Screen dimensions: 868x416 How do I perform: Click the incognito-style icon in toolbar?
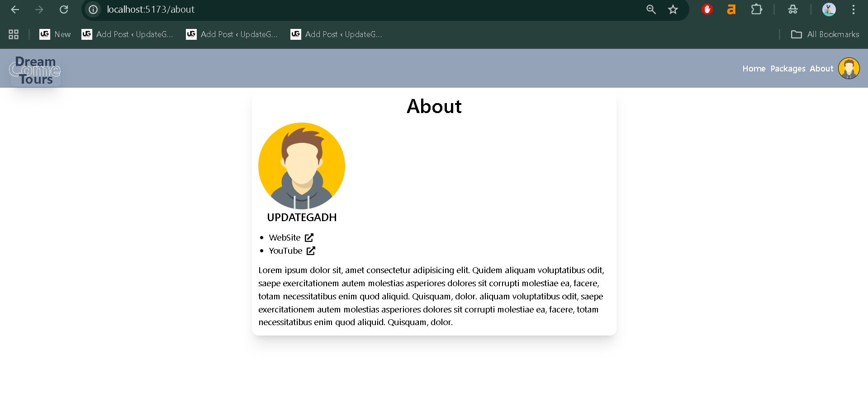(x=792, y=9)
